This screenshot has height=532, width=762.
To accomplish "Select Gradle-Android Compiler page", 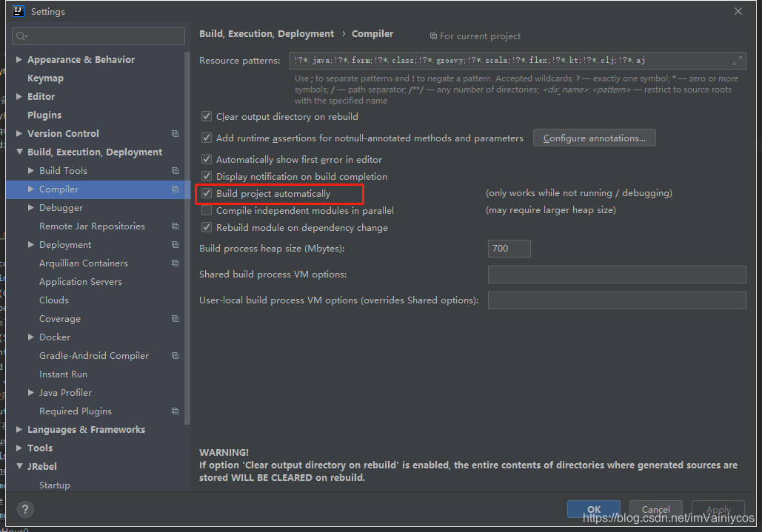I will 94,356.
